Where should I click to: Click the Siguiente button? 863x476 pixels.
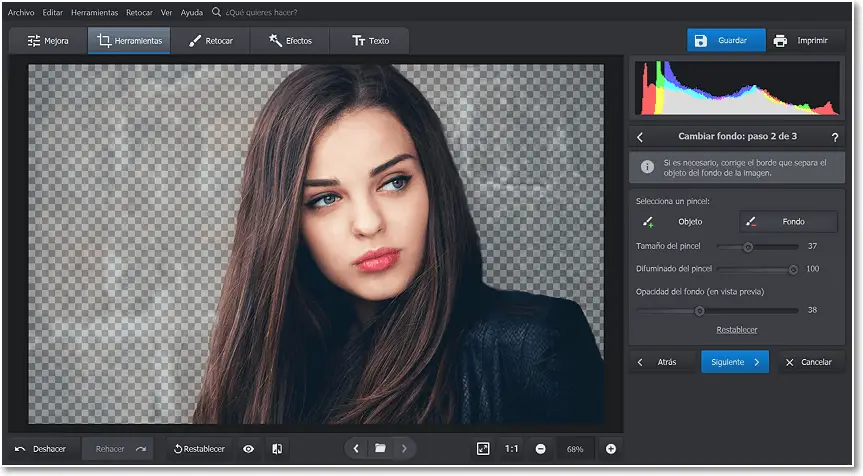(x=735, y=362)
